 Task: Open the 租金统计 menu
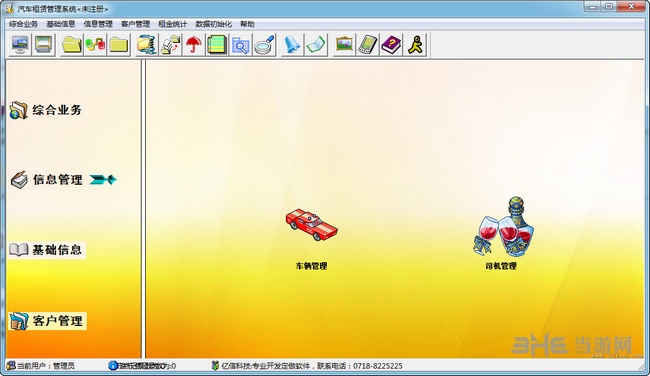(x=172, y=24)
